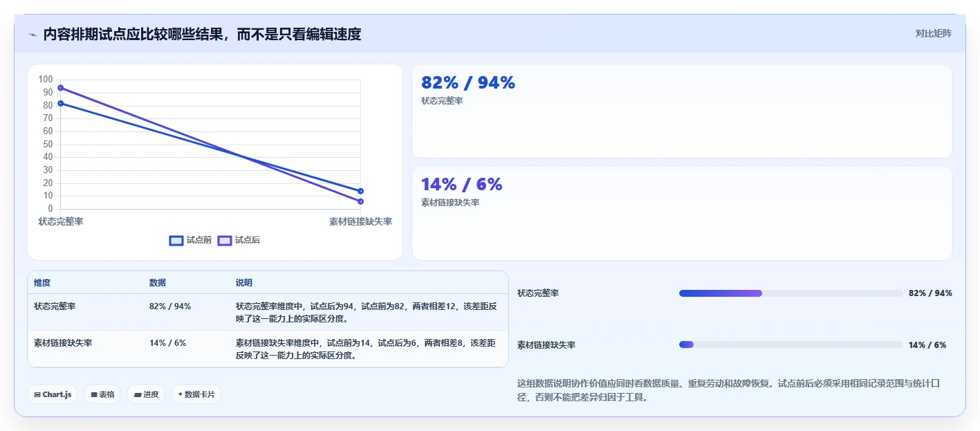Click the 82% / 94% data card value
Screen dimensions: 980x431
coord(468,83)
